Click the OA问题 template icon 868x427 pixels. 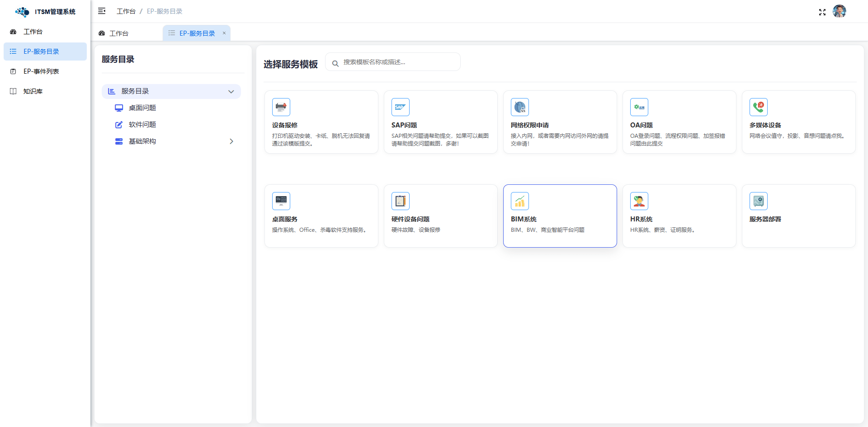coord(639,107)
